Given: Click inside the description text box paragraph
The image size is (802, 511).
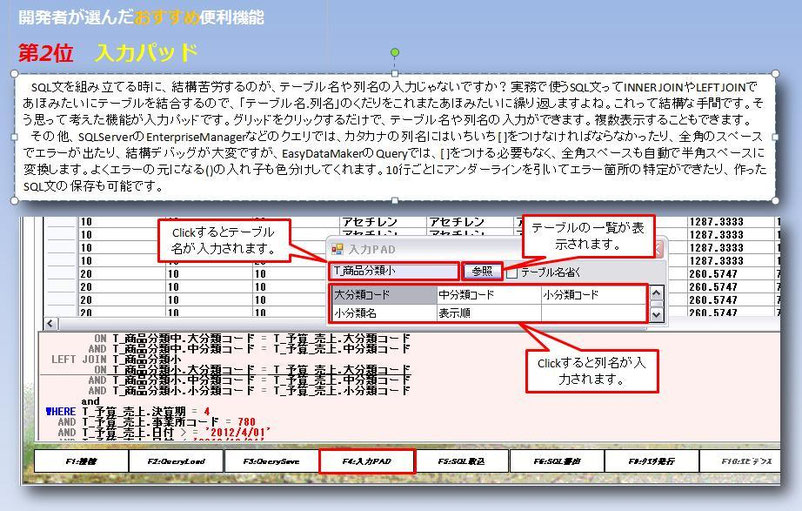Looking at the screenshot, I should 394,137.
